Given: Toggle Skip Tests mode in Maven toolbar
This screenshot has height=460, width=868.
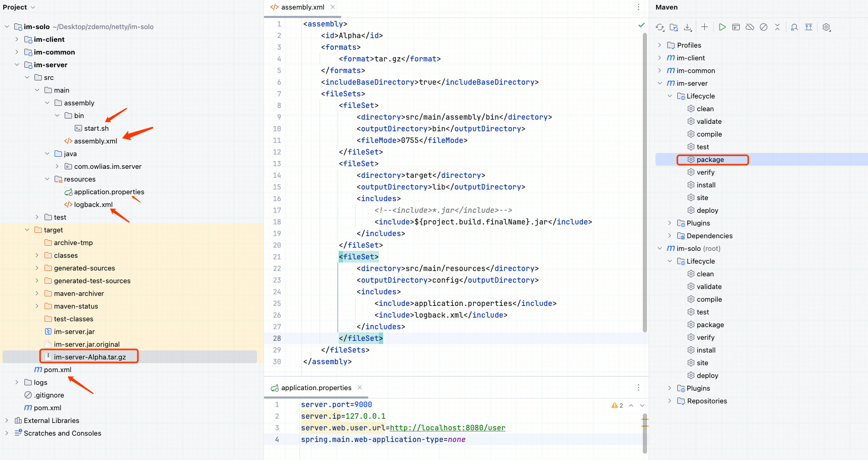Looking at the screenshot, I should click(x=764, y=27).
